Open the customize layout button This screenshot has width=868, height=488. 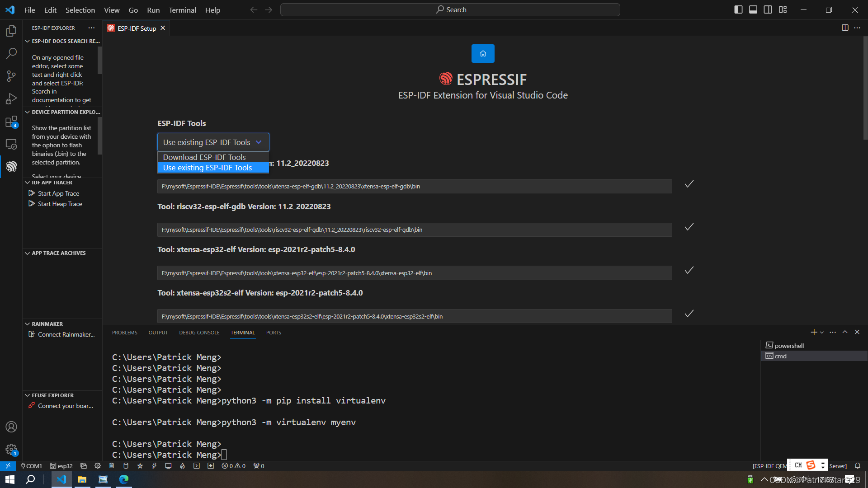click(783, 10)
